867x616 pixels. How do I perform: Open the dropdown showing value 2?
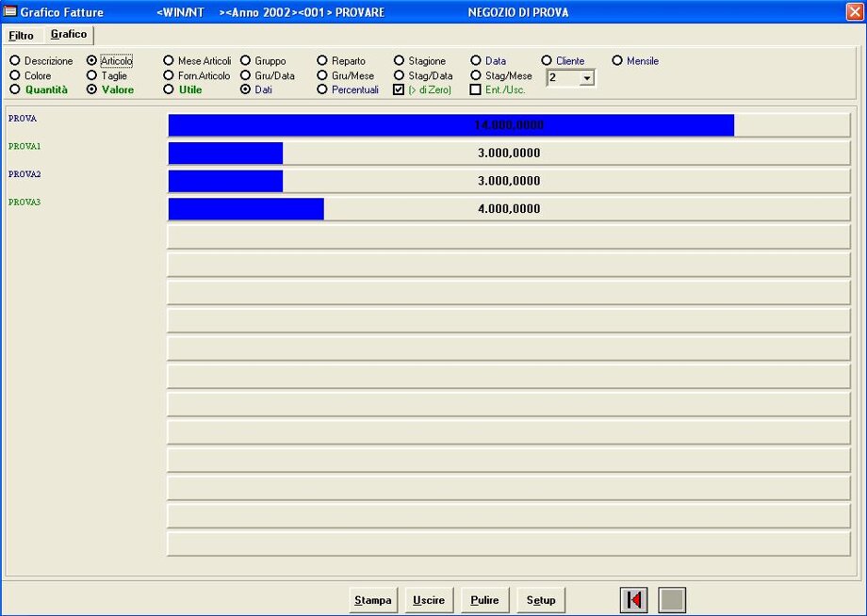click(x=587, y=78)
